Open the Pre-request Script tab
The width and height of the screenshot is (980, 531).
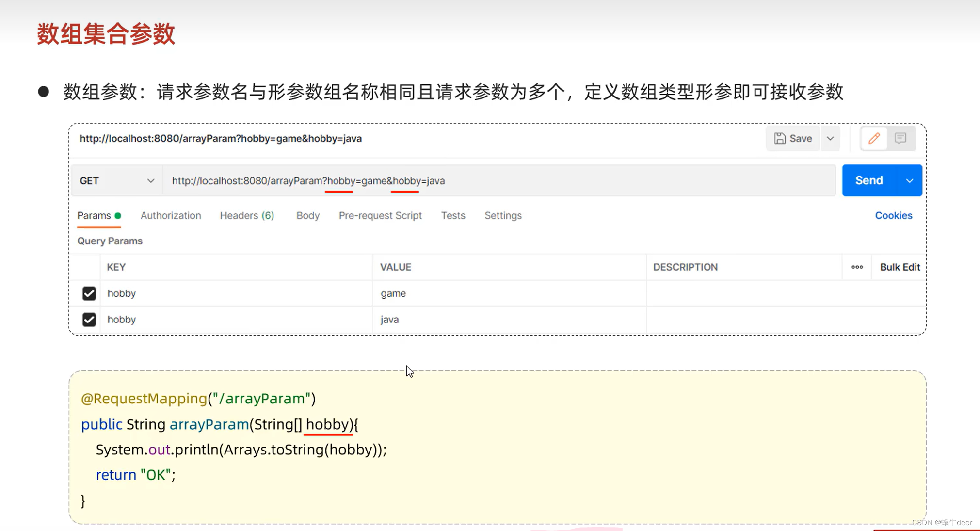pos(380,216)
